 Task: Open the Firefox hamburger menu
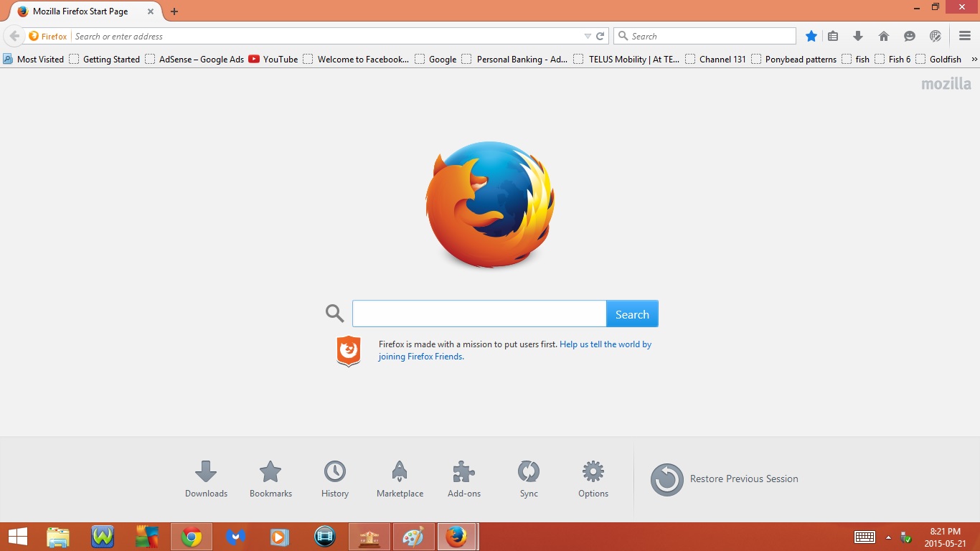(x=965, y=36)
